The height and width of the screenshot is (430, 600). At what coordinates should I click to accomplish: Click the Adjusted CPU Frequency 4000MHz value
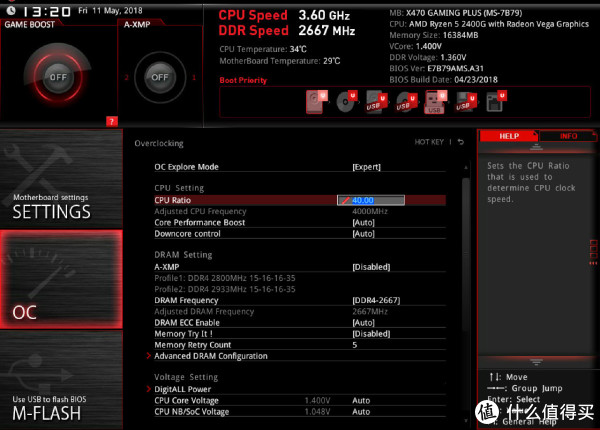pyautogui.click(x=370, y=211)
